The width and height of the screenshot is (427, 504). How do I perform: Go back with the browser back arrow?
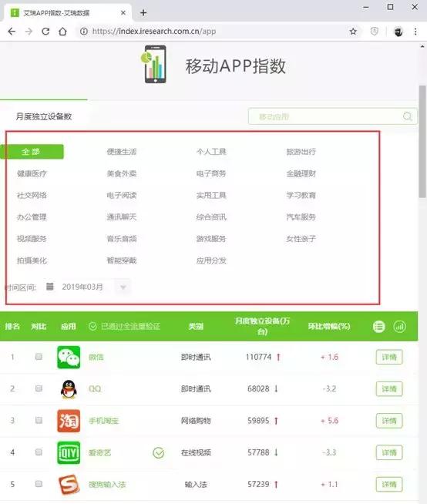point(12,31)
